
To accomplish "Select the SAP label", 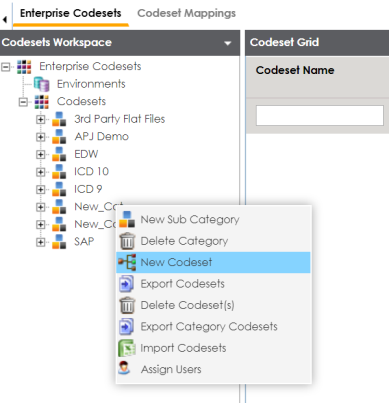I will tap(84, 241).
